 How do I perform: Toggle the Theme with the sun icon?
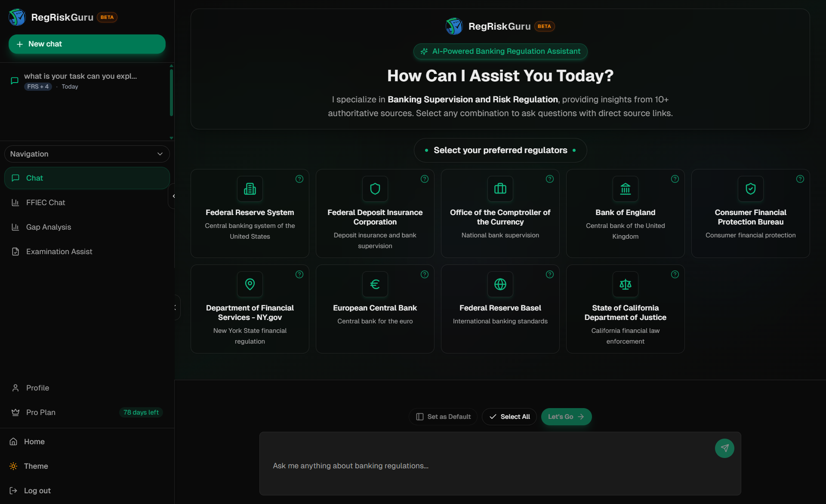tap(13, 466)
